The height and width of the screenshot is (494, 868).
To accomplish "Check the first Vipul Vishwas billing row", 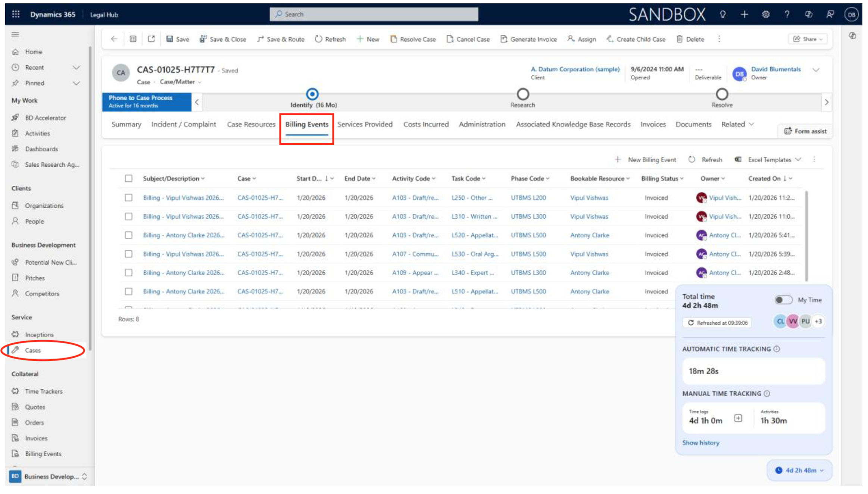I will coord(128,197).
